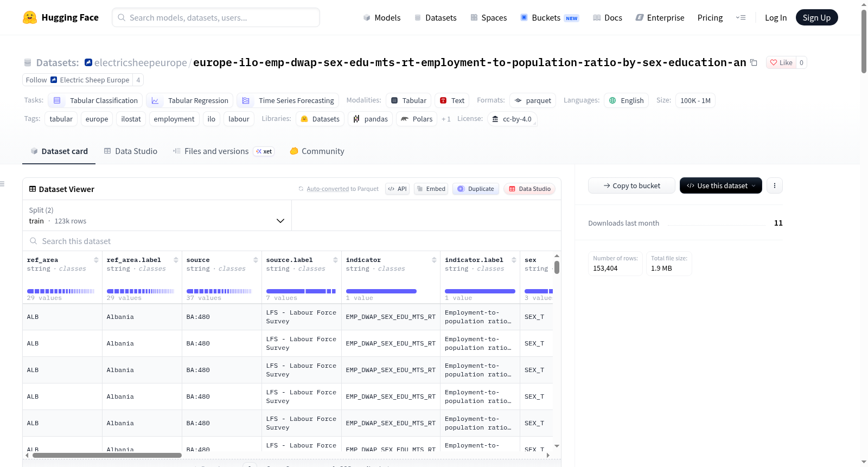
Task: Open the API button in Dataset Viewer
Action: pos(397,189)
